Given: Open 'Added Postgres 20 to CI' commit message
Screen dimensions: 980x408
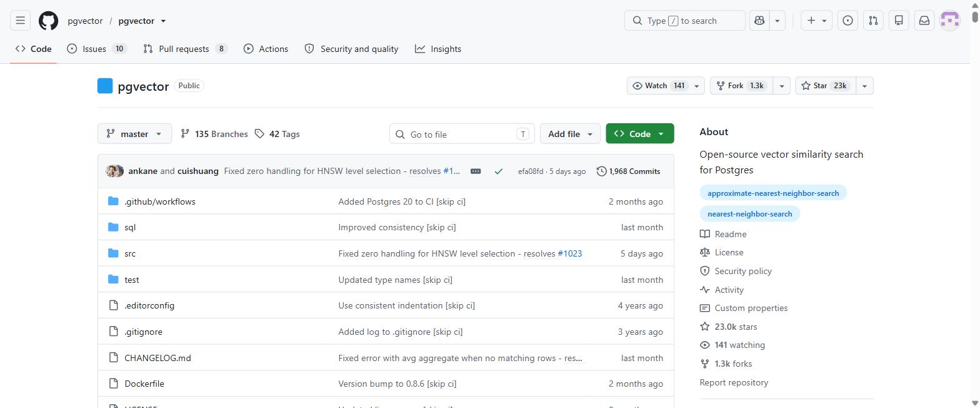Looking at the screenshot, I should point(402,201).
